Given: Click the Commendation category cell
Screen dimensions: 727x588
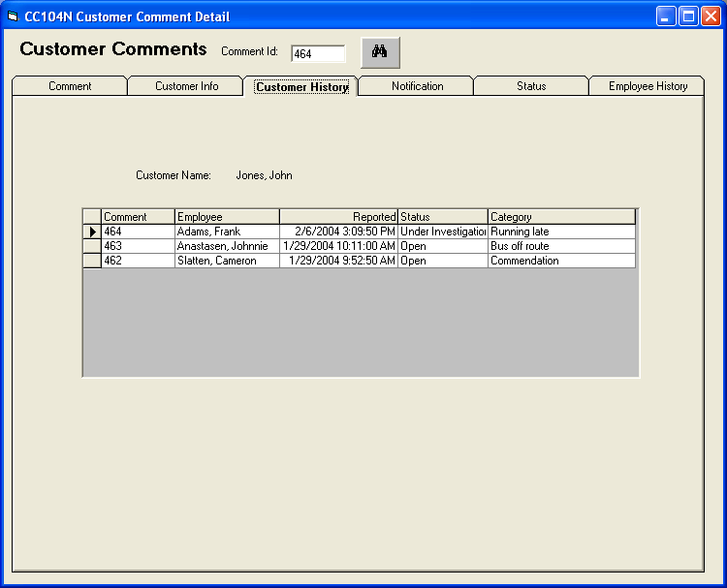Looking at the screenshot, I should [x=561, y=261].
